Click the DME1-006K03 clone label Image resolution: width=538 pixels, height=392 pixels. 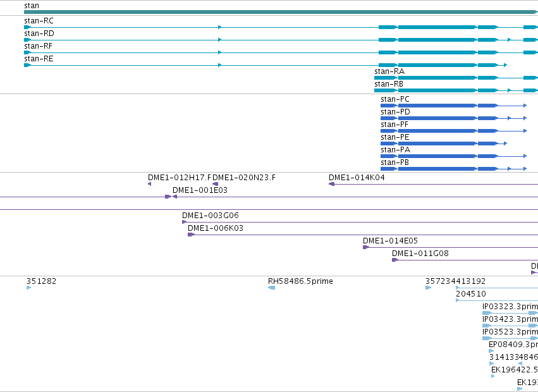pos(216,228)
